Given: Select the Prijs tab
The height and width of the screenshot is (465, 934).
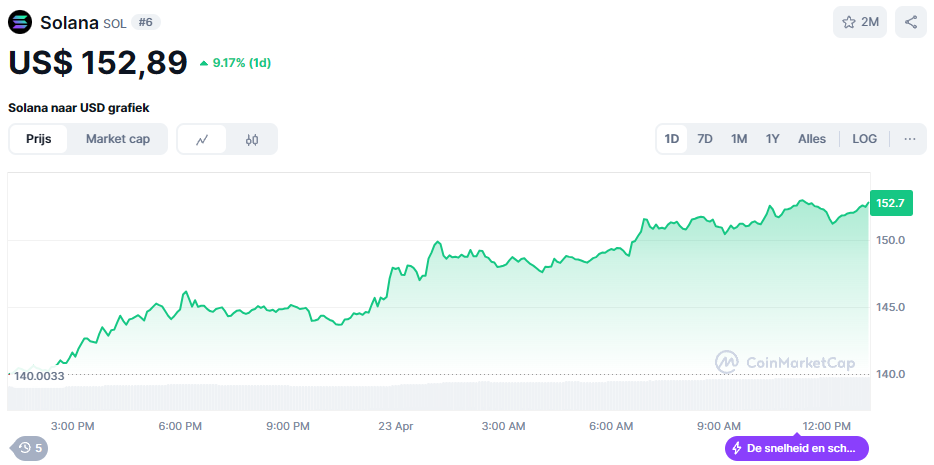Looking at the screenshot, I should point(39,139).
